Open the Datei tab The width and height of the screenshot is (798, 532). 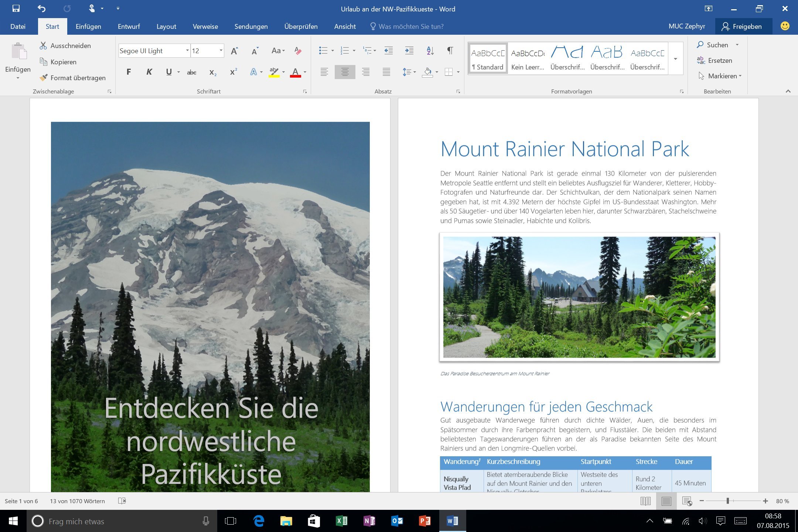pyautogui.click(x=18, y=26)
